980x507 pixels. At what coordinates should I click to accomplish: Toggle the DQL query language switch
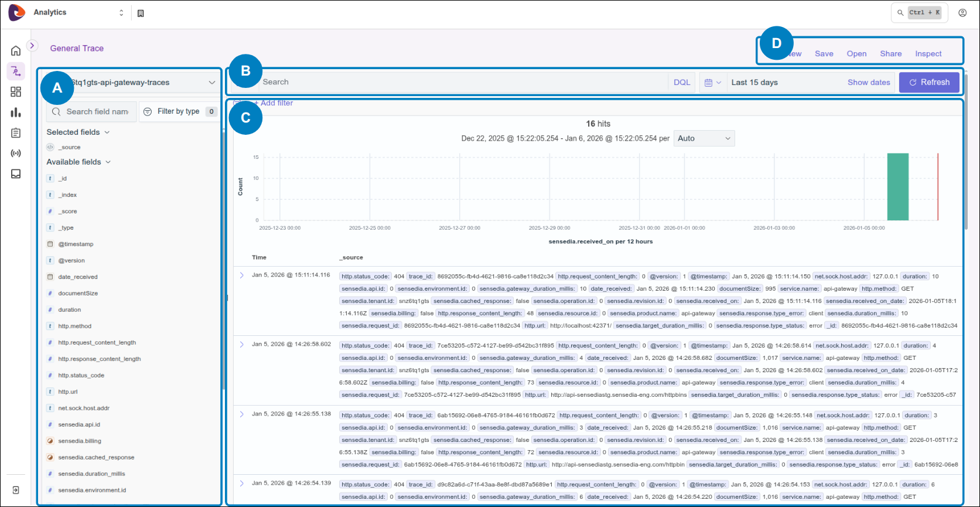682,83
